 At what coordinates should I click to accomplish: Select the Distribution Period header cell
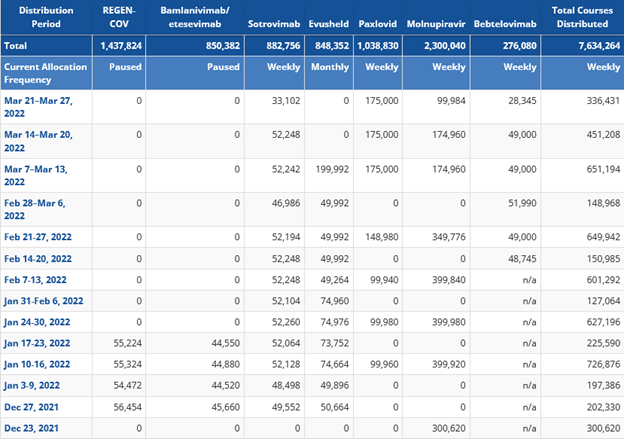pos(36,14)
